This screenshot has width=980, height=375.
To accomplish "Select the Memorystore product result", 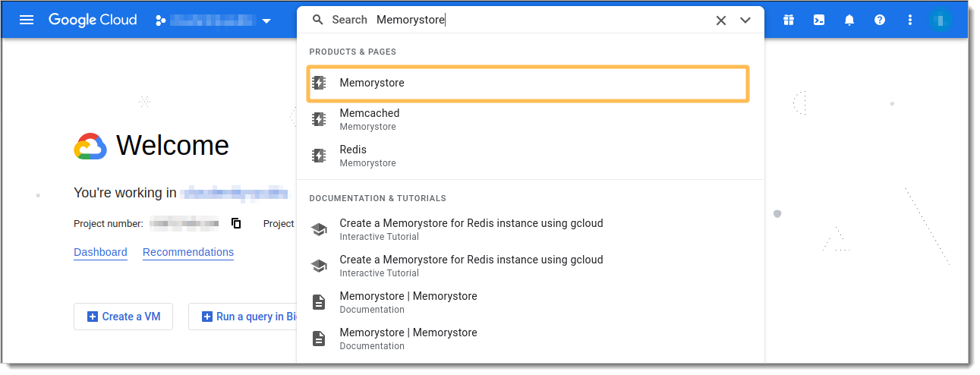I will (528, 83).
